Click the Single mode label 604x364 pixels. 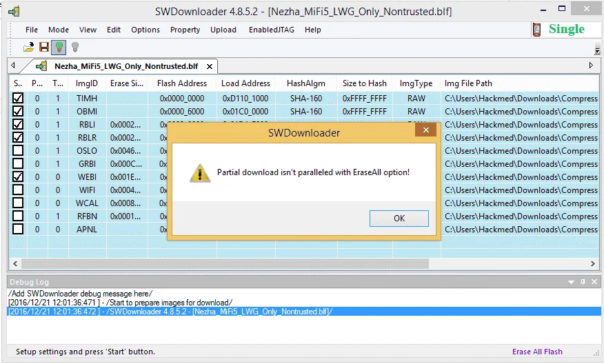coord(567,29)
